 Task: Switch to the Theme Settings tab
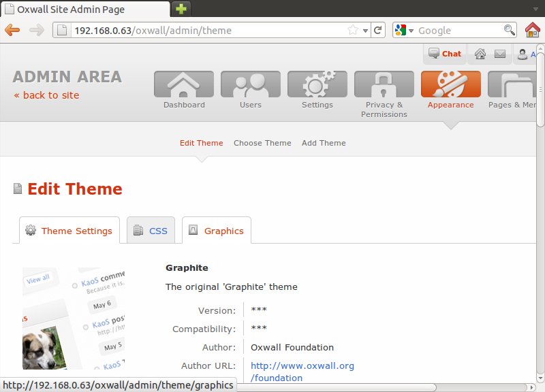[69, 230]
